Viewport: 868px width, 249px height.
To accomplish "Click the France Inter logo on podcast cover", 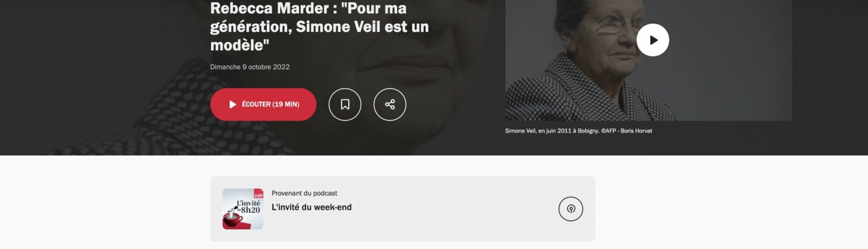I will [258, 194].
